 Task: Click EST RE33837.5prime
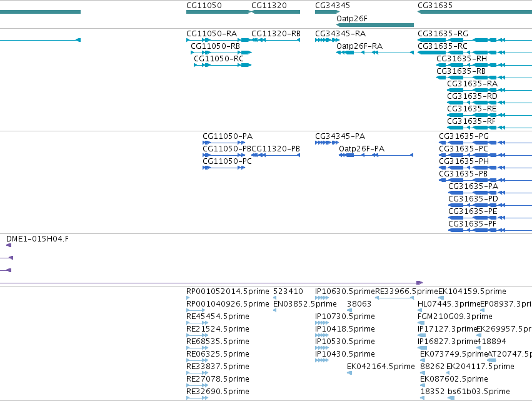click(218, 367)
